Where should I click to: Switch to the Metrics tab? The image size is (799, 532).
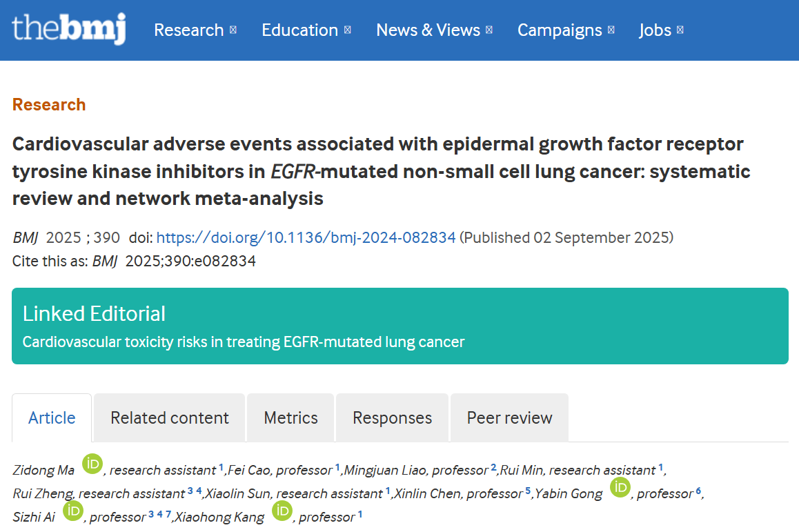[x=290, y=418]
